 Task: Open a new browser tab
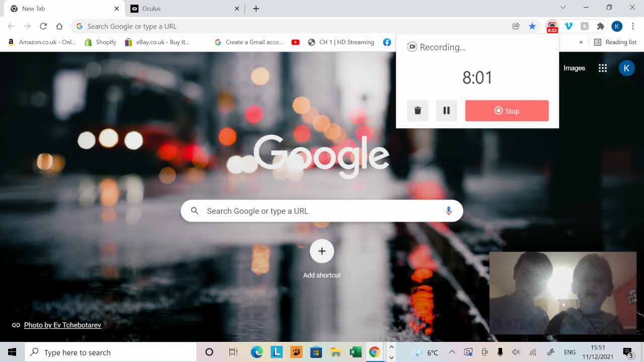tap(256, 9)
